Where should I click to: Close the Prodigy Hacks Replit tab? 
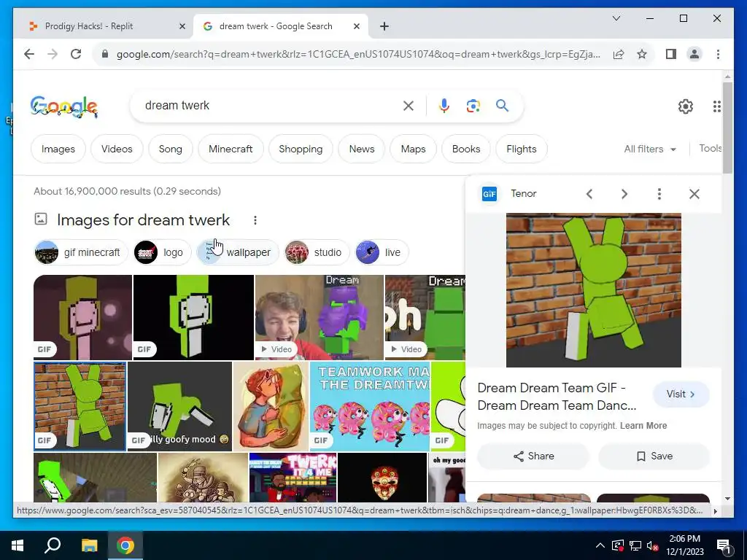coord(182,26)
